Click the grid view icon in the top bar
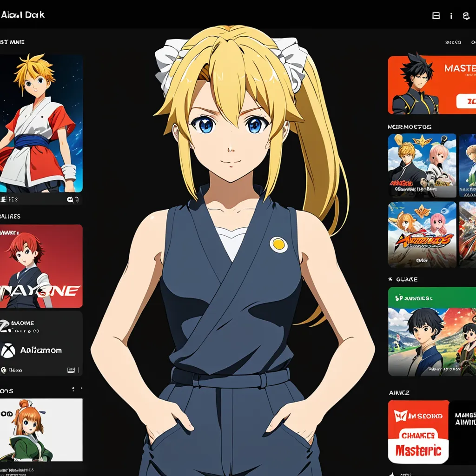This screenshot has height=476, width=476. click(436, 15)
